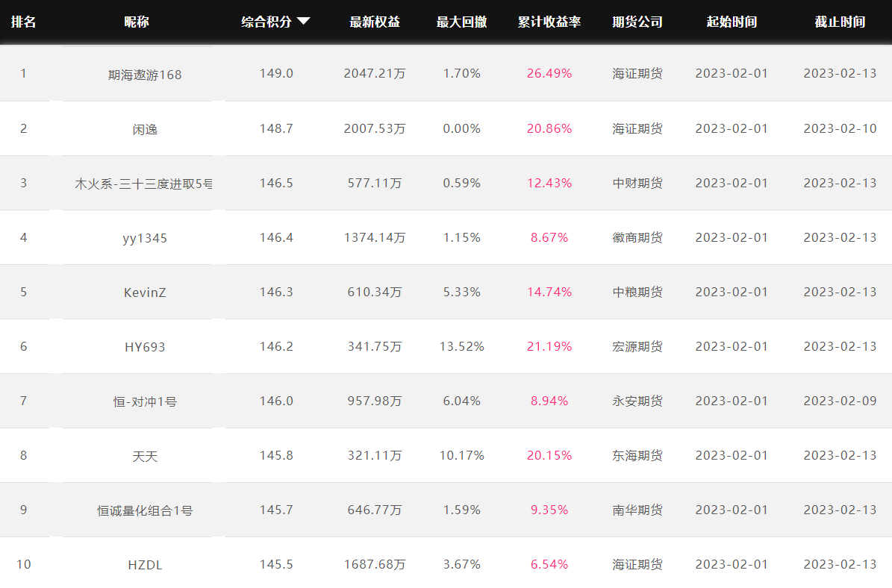Screen dimensions: 892x588
Task: Click the company 中粮期货
Action: tap(637, 292)
